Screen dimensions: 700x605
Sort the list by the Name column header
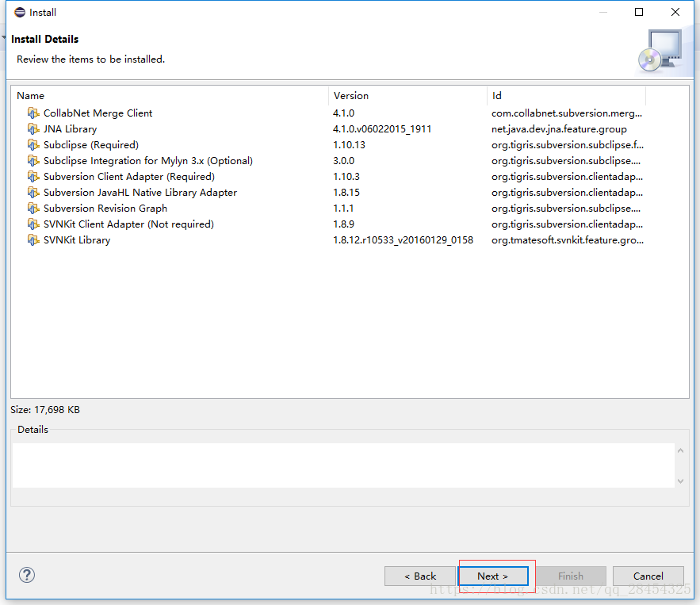click(170, 96)
